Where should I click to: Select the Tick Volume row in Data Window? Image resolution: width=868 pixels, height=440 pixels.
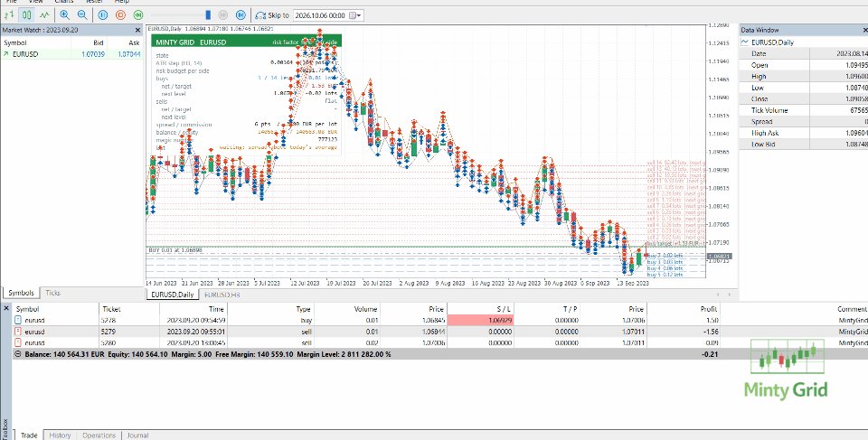803,110
